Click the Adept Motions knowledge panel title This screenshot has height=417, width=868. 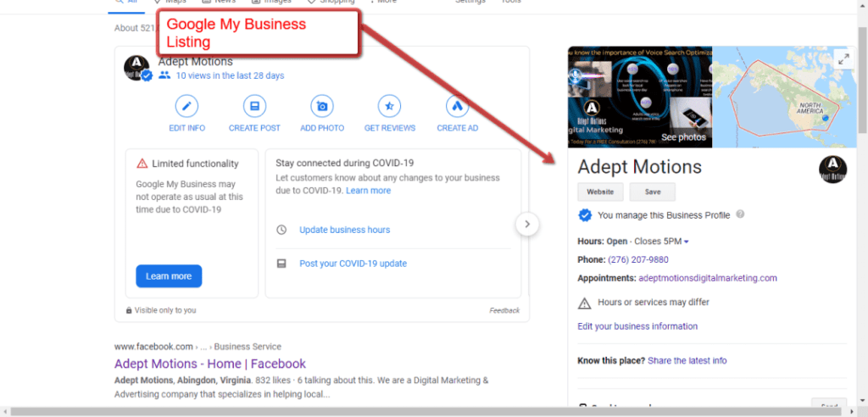(639, 167)
